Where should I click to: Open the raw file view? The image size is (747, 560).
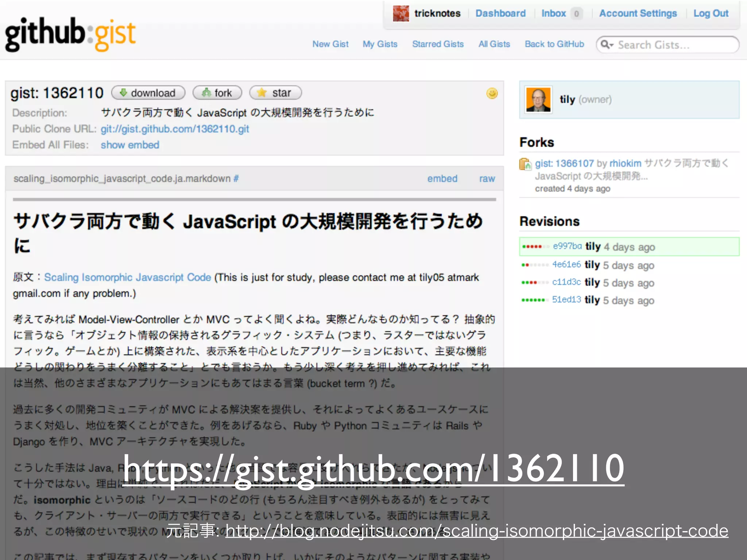pos(487,179)
